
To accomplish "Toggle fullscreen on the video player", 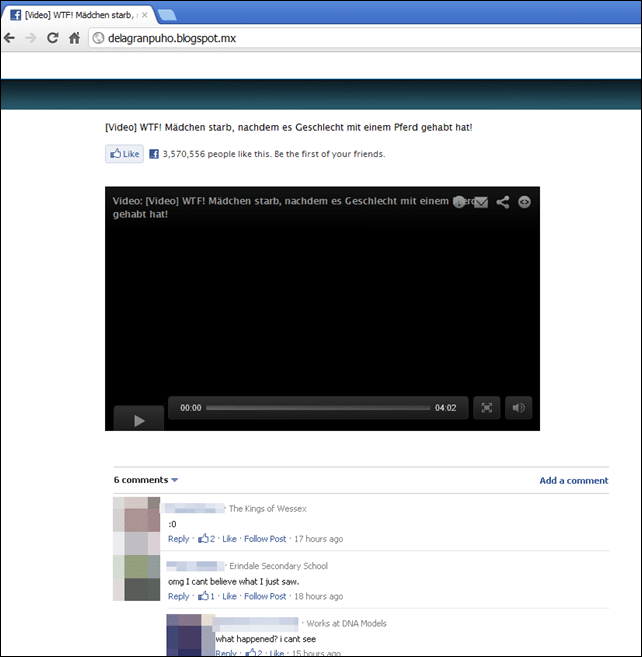I will point(487,408).
